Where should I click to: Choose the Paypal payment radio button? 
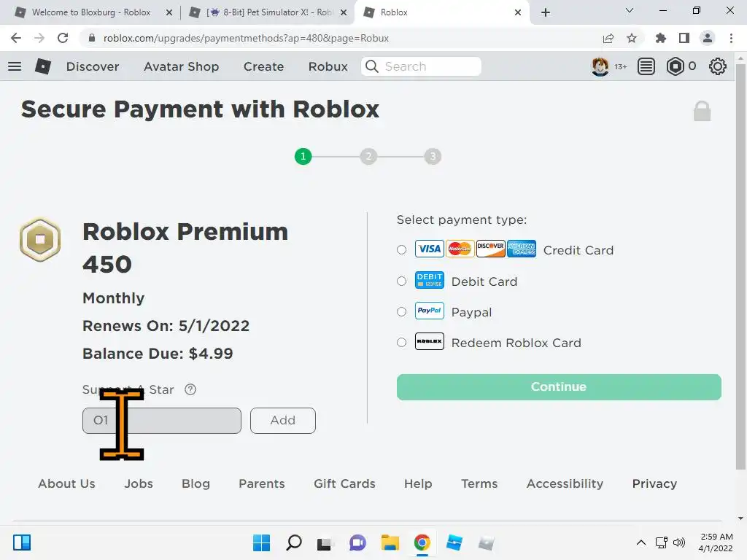[x=402, y=312]
